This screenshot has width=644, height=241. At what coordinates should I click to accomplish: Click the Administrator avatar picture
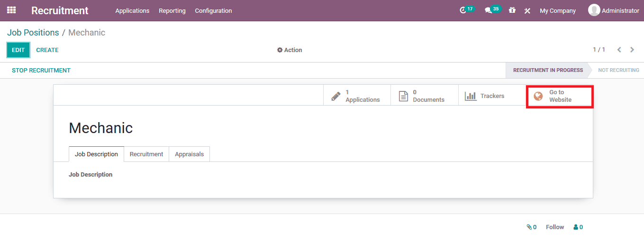pyautogui.click(x=594, y=10)
